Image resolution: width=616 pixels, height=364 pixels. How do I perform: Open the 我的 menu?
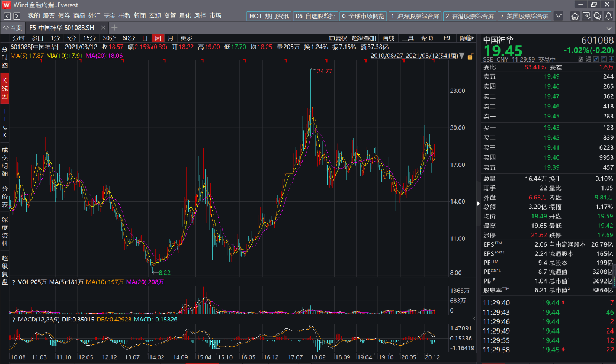[34, 16]
